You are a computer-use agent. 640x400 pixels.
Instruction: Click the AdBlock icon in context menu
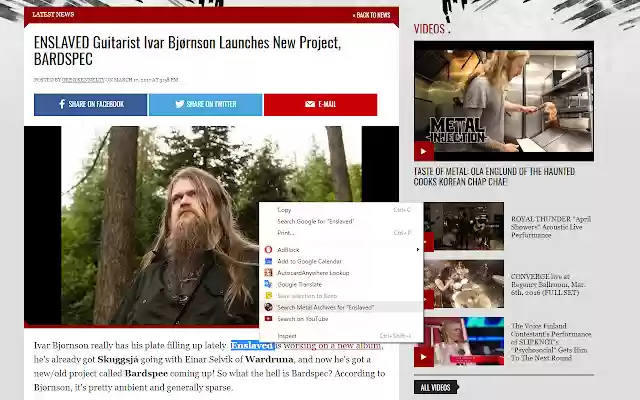tap(268, 249)
